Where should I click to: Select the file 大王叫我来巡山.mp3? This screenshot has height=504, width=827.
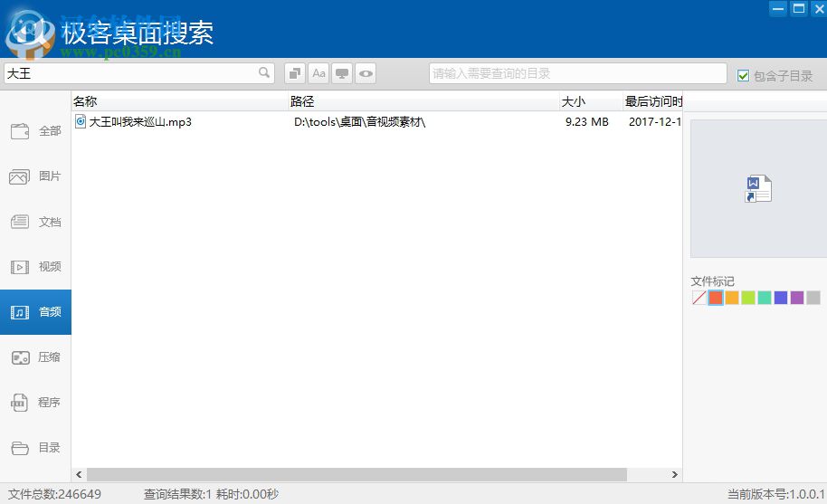pyautogui.click(x=139, y=122)
